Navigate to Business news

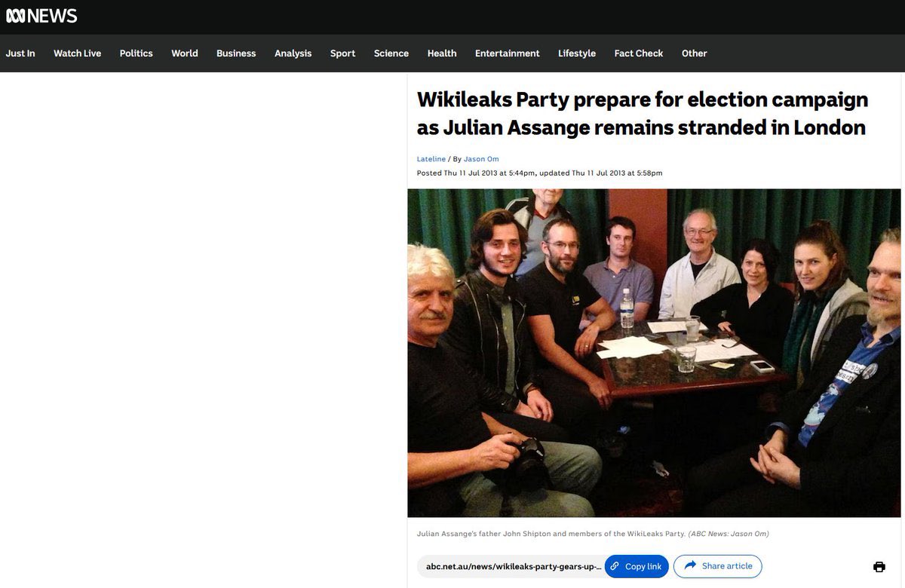pyautogui.click(x=236, y=54)
